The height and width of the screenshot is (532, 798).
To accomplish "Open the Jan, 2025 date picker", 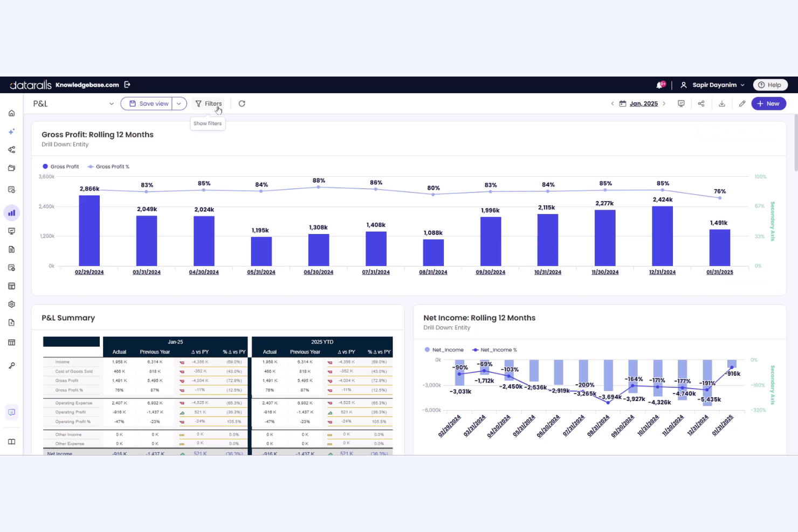I will click(x=644, y=103).
